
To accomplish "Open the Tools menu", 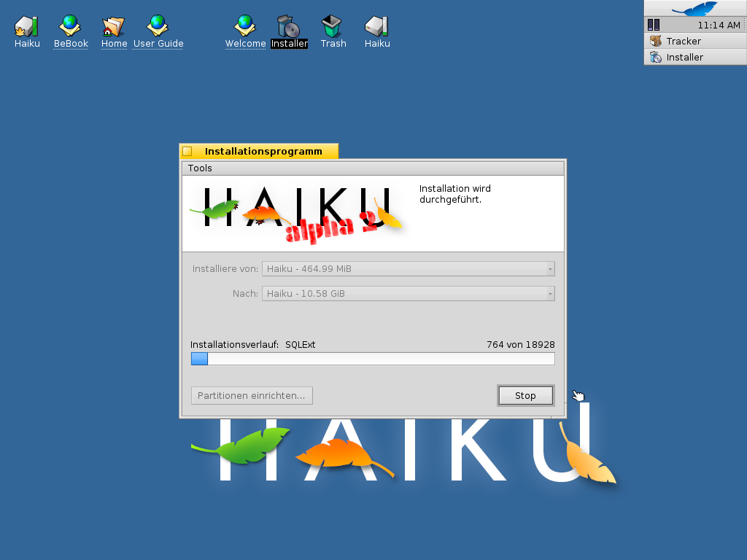I will 200,168.
